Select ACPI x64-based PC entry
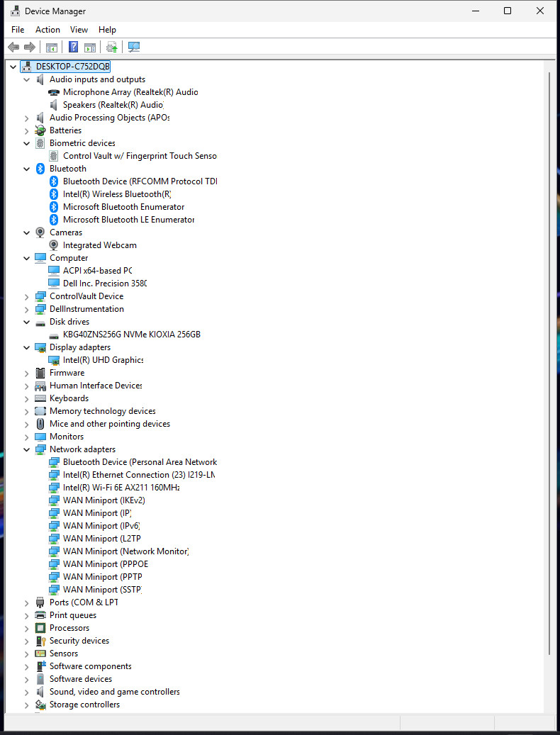560x735 pixels. [98, 271]
